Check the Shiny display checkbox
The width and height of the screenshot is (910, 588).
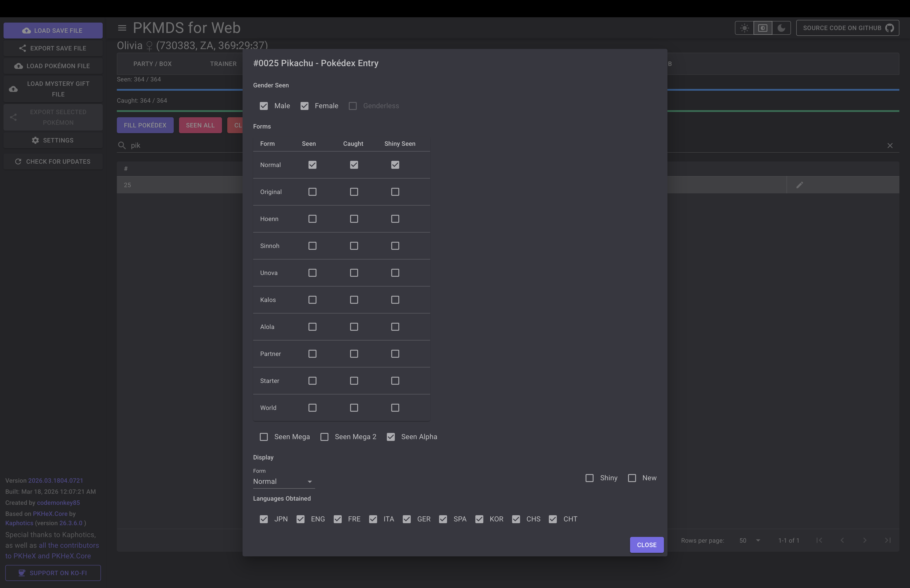(590, 478)
